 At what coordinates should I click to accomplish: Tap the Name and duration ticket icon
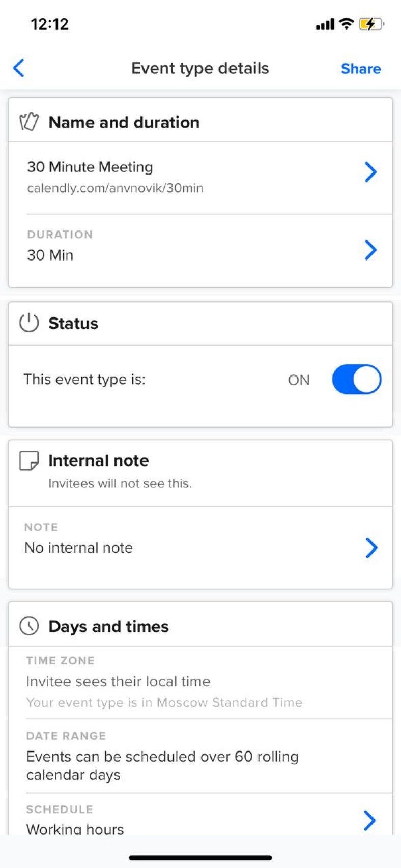pos(29,122)
